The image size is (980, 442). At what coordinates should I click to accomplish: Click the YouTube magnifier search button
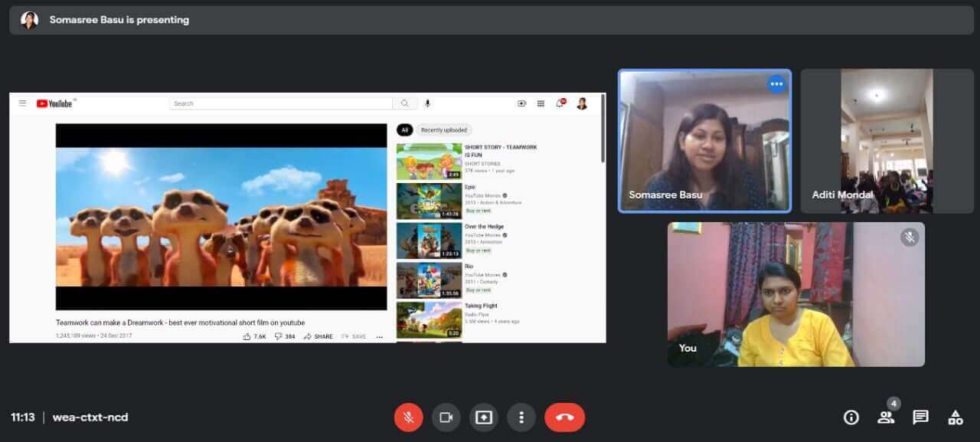tap(405, 103)
